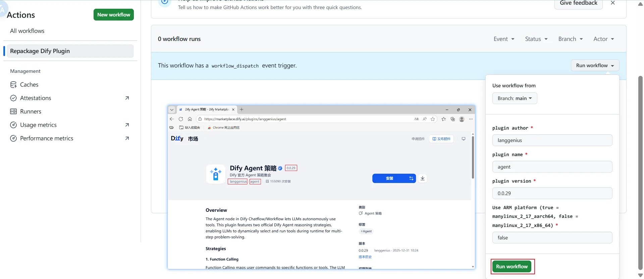The image size is (644, 279).
Task: Expand the Branch filter dropdown
Action: coord(571,39)
